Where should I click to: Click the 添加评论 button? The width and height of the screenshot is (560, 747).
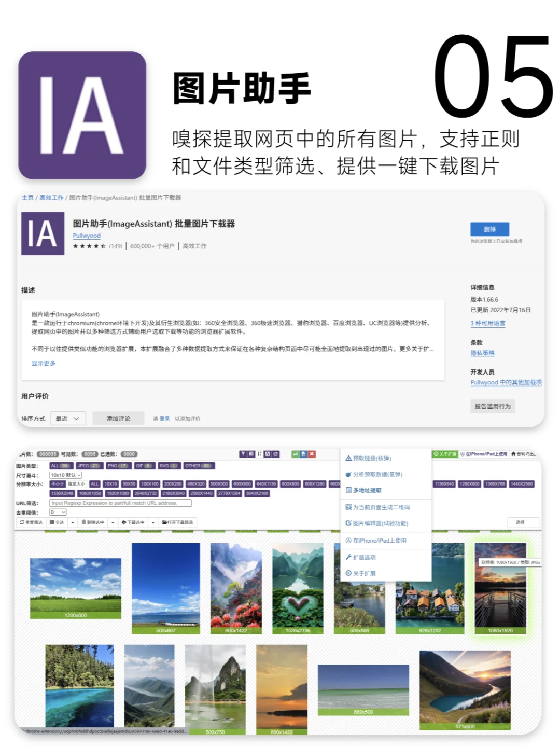118,418
